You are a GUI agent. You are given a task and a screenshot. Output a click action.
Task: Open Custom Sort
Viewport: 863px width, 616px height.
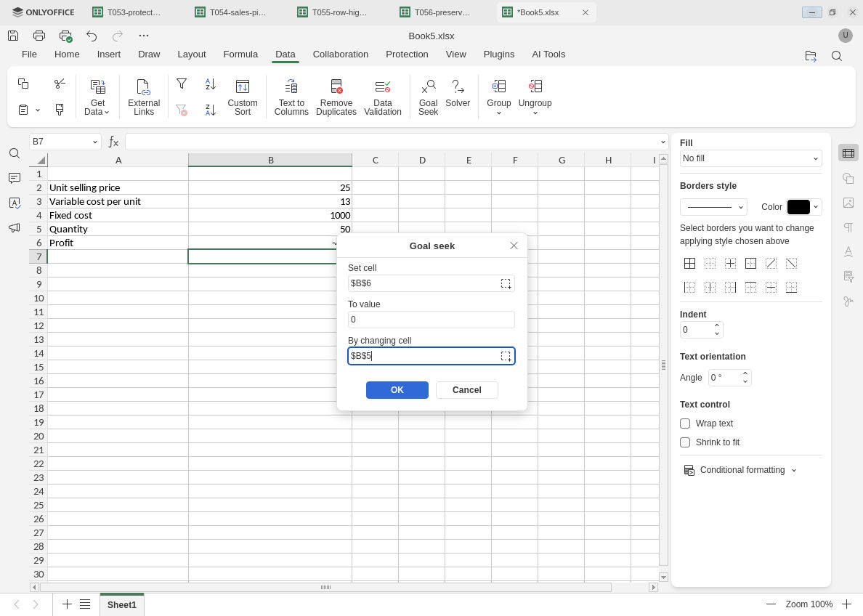coord(243,97)
